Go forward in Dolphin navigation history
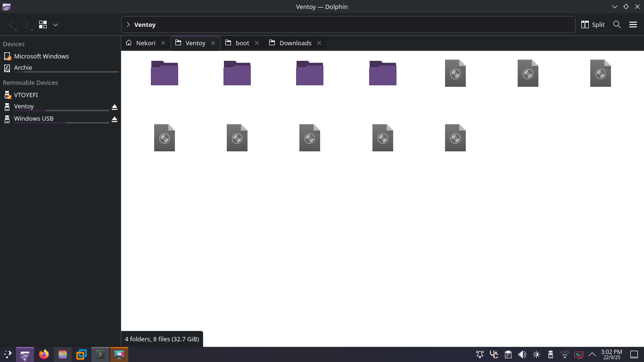Image resolution: width=644 pixels, height=362 pixels. tap(26, 25)
